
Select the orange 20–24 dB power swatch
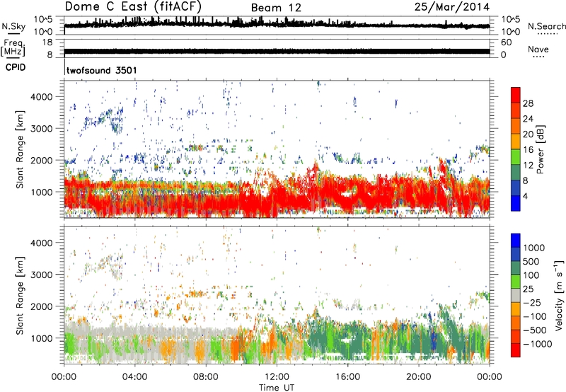click(x=516, y=127)
